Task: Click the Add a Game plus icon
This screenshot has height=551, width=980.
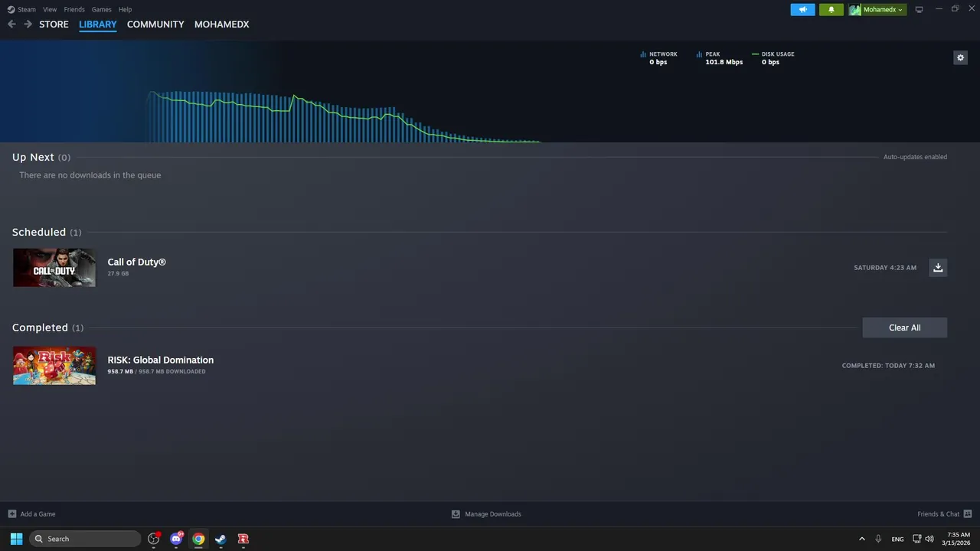Action: pos(11,514)
